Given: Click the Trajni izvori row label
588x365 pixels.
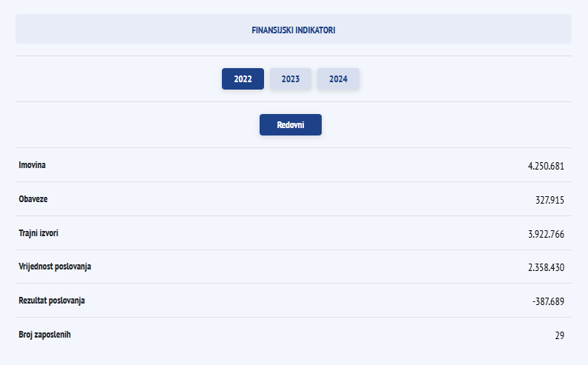Looking at the screenshot, I should click(38, 233).
